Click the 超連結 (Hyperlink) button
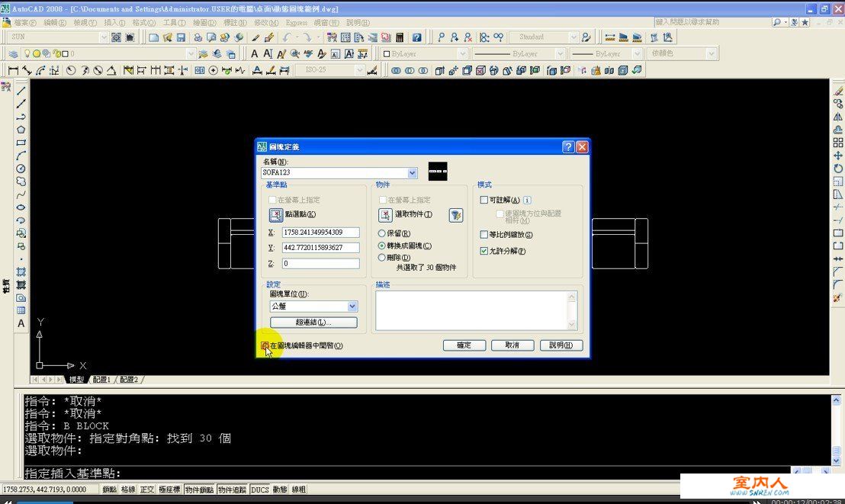The width and height of the screenshot is (845, 504). point(313,323)
